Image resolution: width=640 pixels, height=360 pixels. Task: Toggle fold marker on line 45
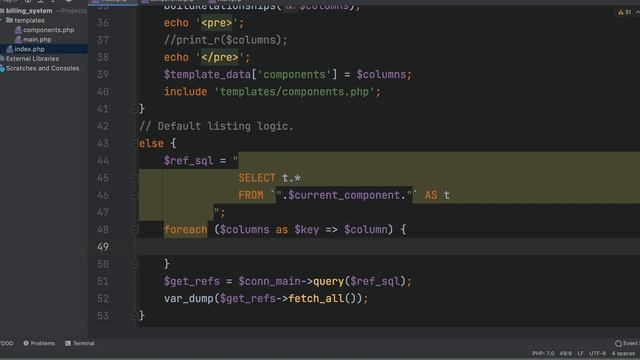point(134,178)
